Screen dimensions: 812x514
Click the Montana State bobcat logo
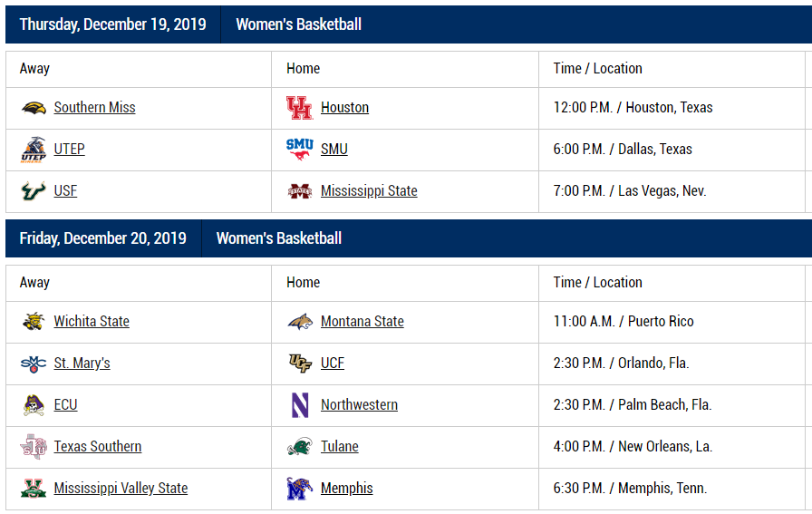pos(300,322)
